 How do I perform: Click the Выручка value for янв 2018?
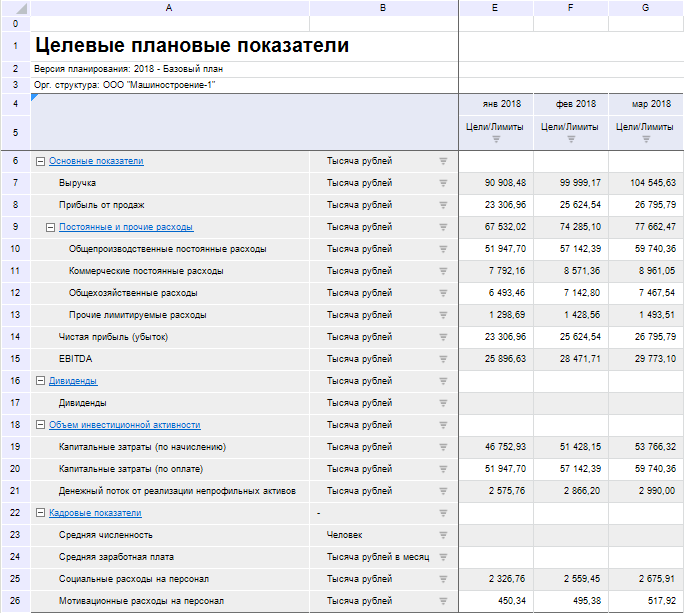coord(496,183)
